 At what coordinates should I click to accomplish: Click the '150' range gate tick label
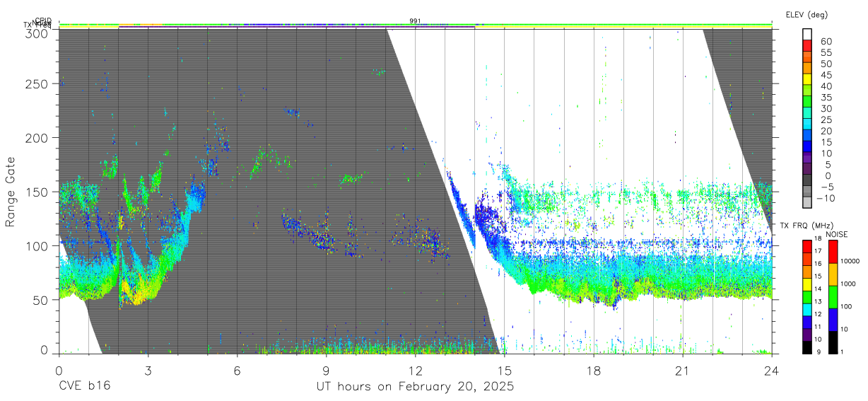37,192
